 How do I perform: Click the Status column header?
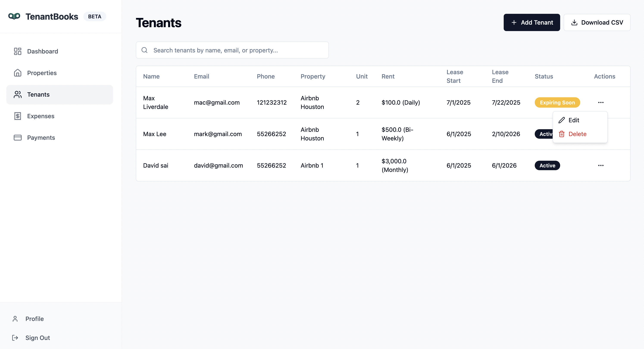(544, 76)
